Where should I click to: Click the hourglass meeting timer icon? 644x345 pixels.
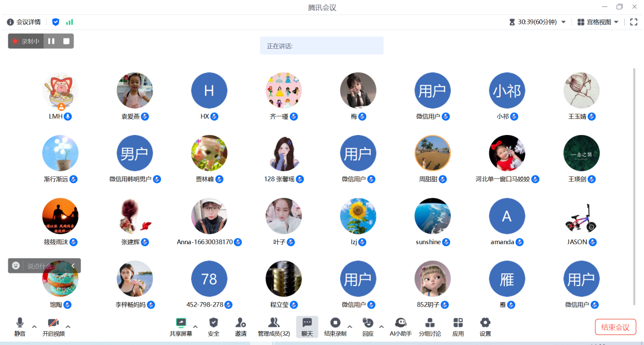[512, 22]
